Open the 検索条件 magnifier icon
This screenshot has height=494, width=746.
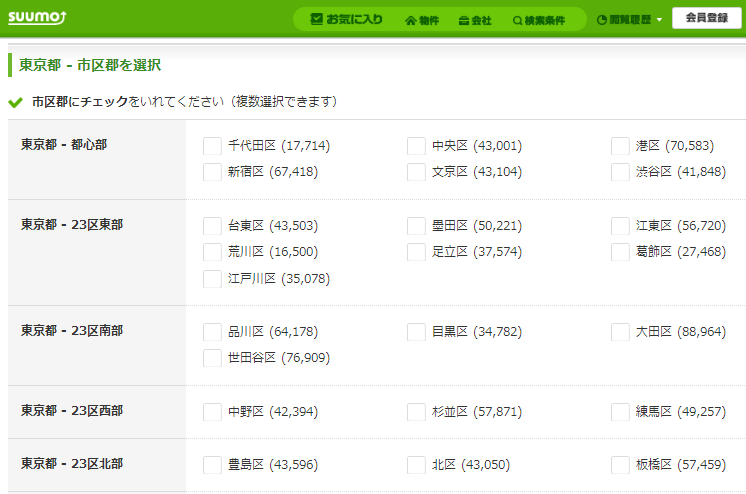pyautogui.click(x=516, y=20)
